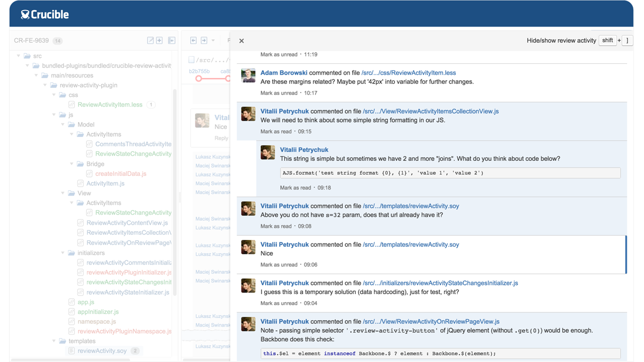Click revision hash b2b755b label
This screenshot has height=362, width=644.
click(x=199, y=71)
